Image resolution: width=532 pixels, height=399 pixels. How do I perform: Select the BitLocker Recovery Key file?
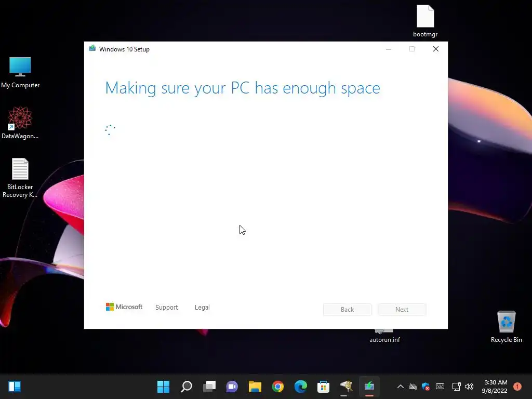click(x=20, y=178)
